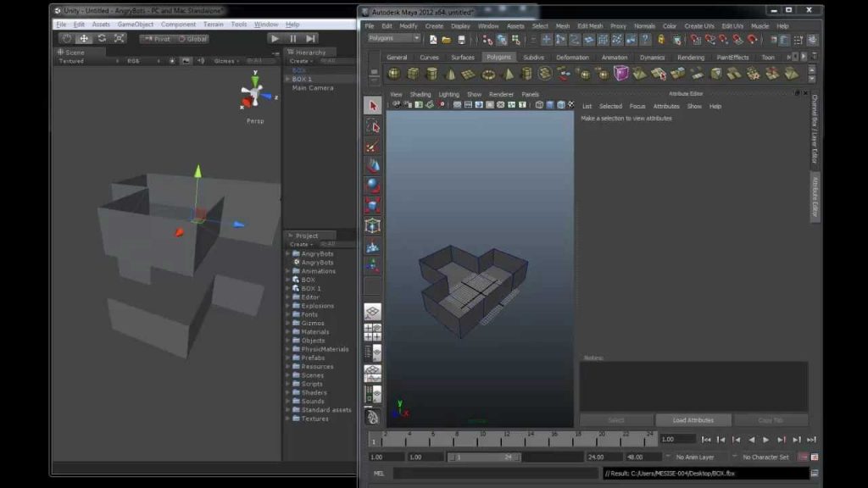868x488 pixels.
Task: Select the Scale tool in Maya toolbox
Action: pyautogui.click(x=373, y=205)
